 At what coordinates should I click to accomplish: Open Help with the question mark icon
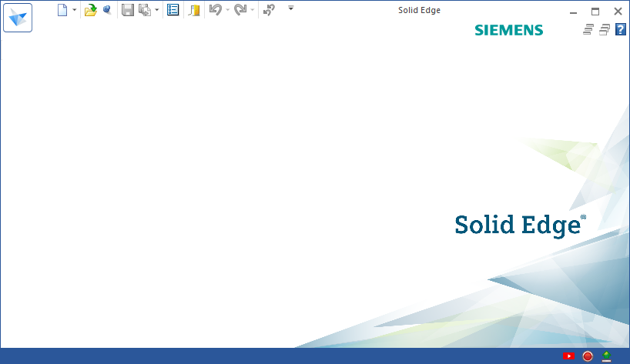click(x=621, y=30)
